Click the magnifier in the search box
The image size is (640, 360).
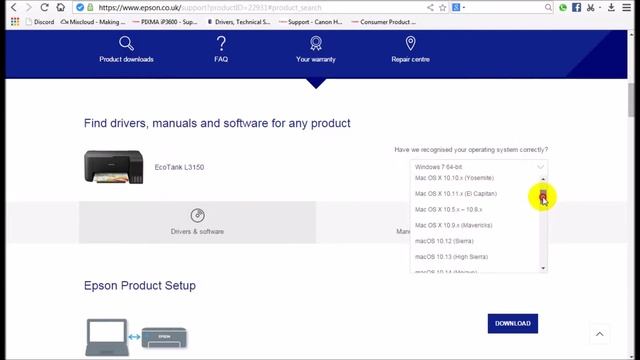coord(548,7)
